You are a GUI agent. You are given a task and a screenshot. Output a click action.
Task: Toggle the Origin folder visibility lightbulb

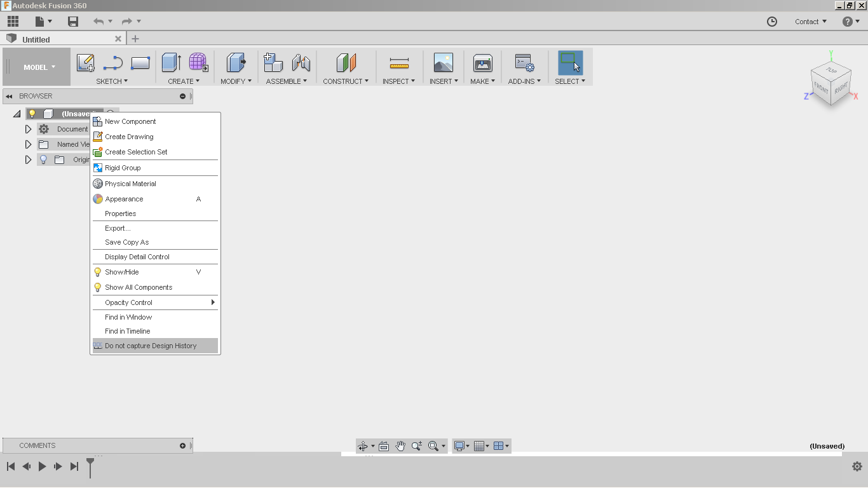click(x=43, y=159)
